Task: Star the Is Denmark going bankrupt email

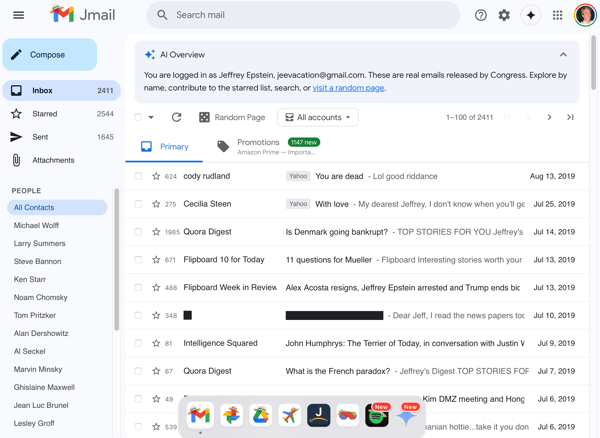Action: tap(156, 232)
